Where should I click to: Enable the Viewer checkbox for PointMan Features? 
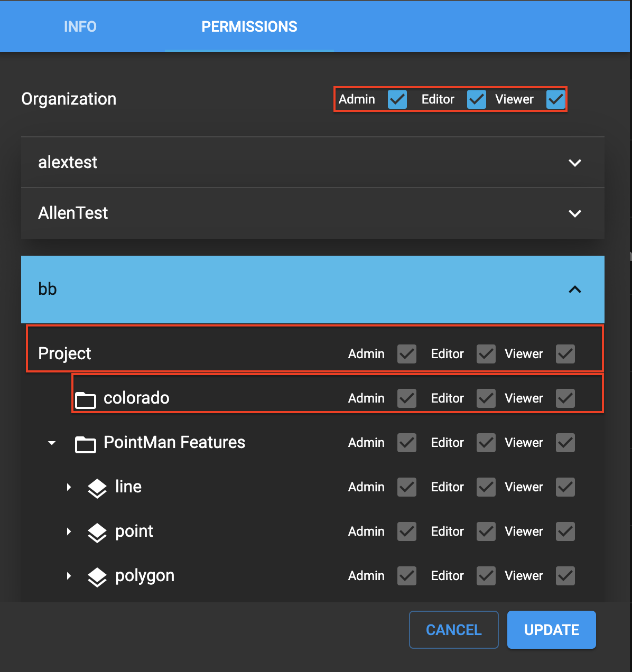[x=565, y=443]
